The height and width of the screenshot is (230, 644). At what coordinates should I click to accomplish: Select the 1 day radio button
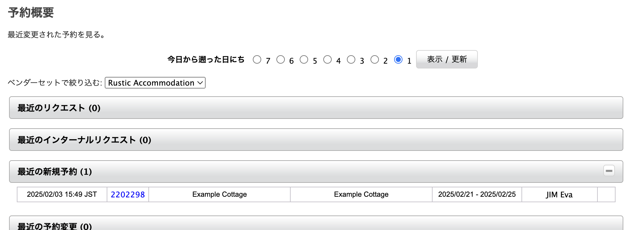click(x=398, y=60)
